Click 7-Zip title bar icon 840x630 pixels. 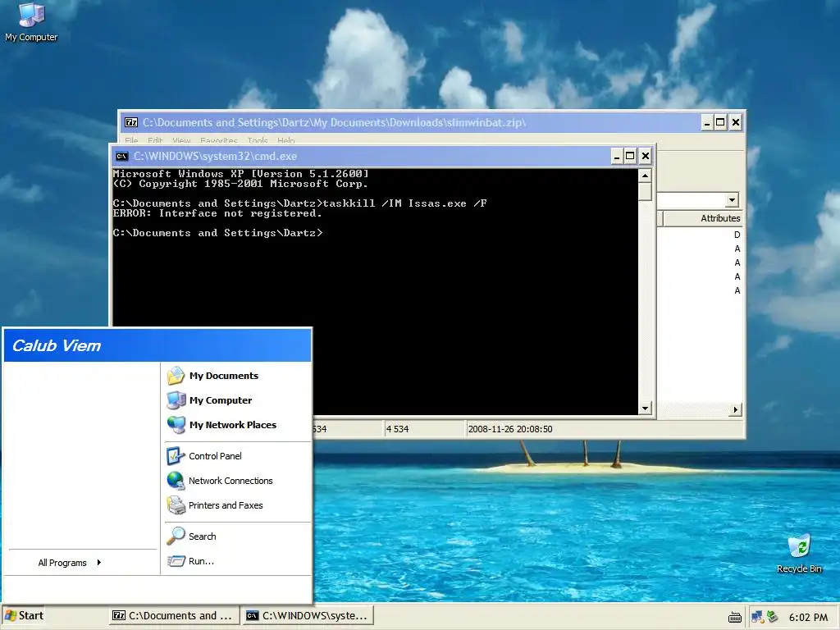tap(131, 123)
